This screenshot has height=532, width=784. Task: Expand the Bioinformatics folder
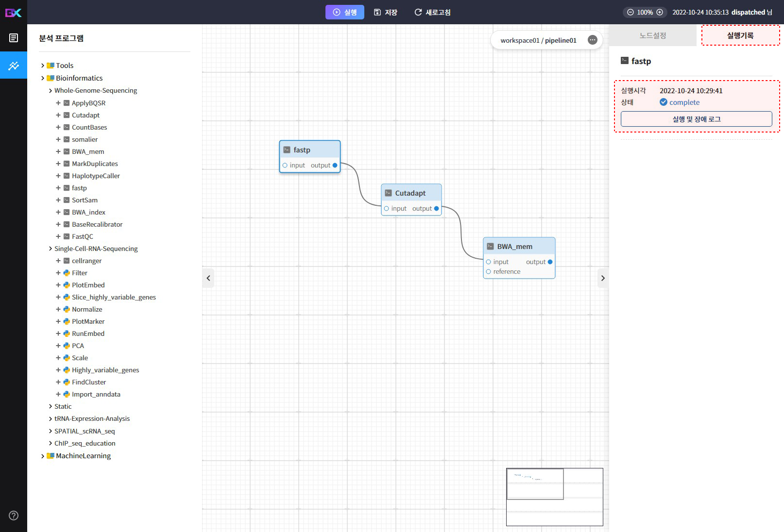coord(43,78)
